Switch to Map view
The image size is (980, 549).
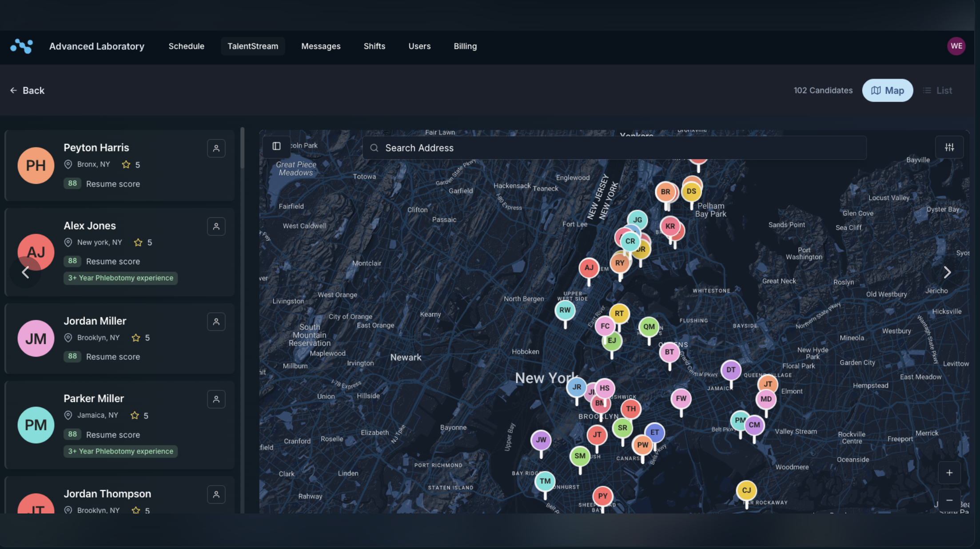click(x=887, y=91)
